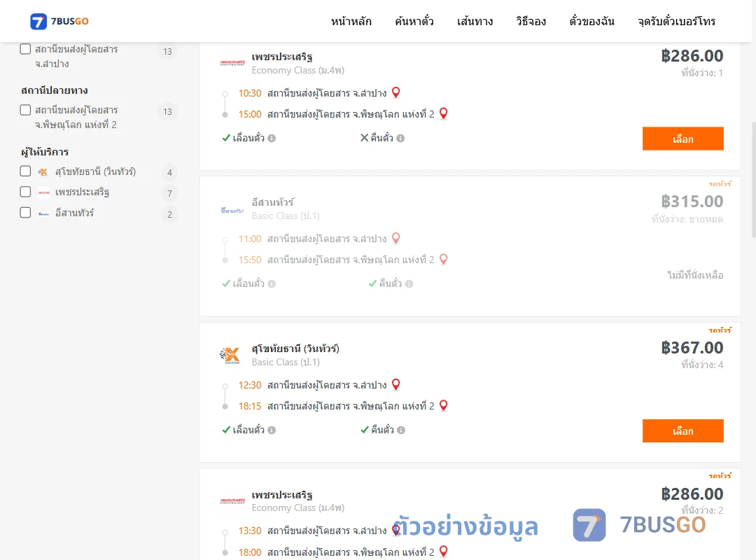Click map pin for the 11:00 ลำปาง departure

(395, 238)
